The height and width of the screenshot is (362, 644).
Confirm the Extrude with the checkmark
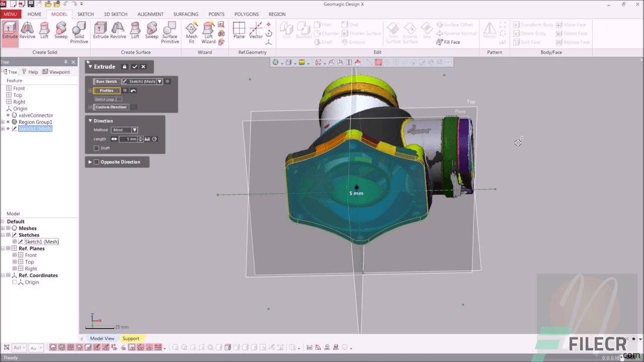134,66
